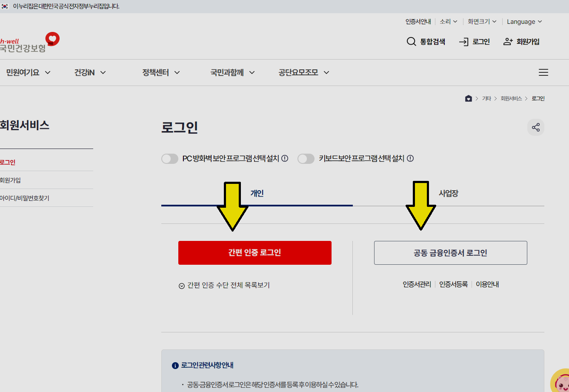Click the h-well 국민건강보험 logo
This screenshot has height=392, width=569.
(x=26, y=41)
